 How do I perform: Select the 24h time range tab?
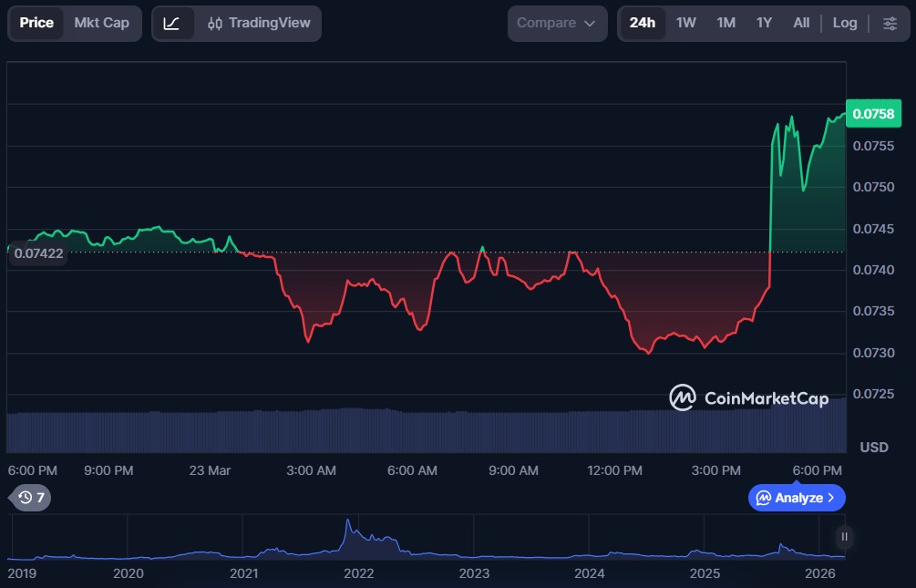click(643, 23)
